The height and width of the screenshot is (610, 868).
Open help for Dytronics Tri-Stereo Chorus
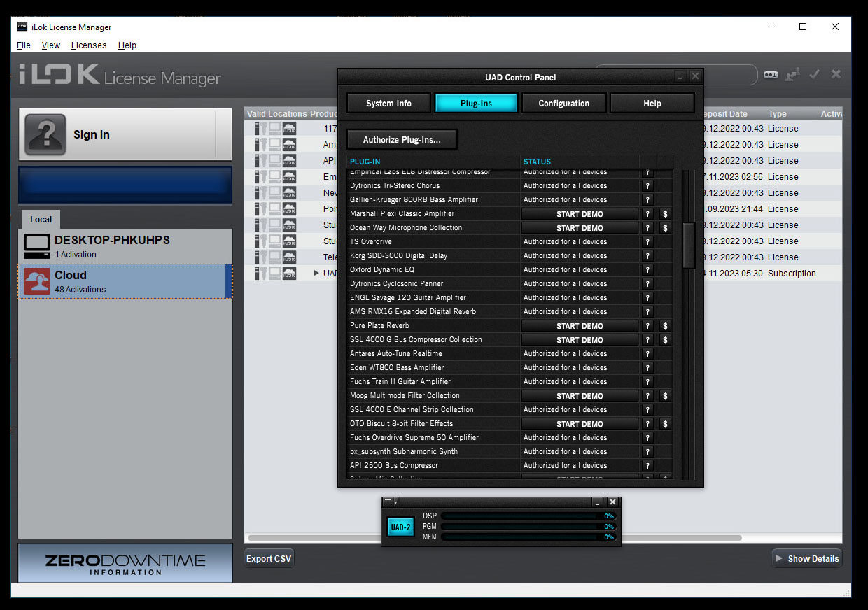[647, 186]
